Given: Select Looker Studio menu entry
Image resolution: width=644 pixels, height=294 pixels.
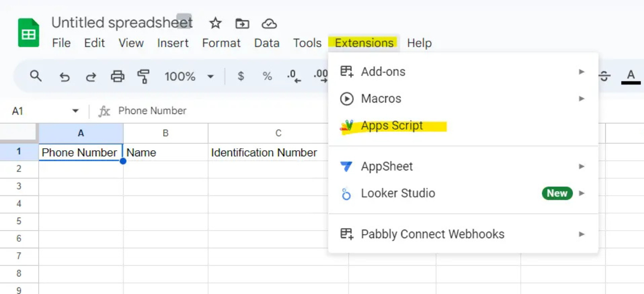Looking at the screenshot, I should (x=463, y=193).
